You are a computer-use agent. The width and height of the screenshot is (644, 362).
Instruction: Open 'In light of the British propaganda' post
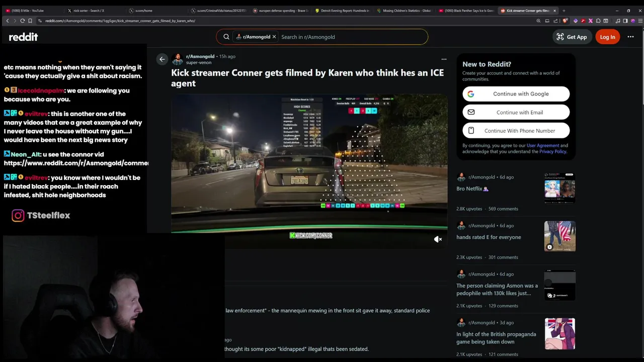click(x=496, y=338)
